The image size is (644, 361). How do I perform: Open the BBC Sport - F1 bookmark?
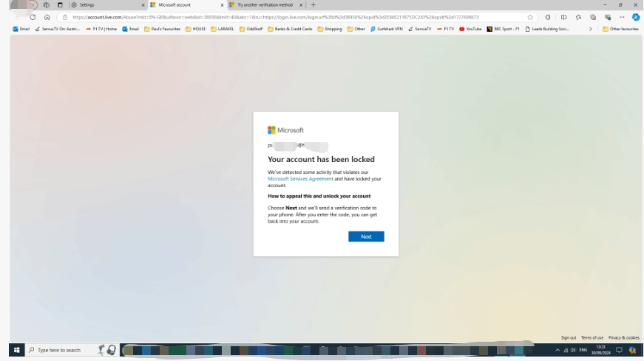click(503, 29)
